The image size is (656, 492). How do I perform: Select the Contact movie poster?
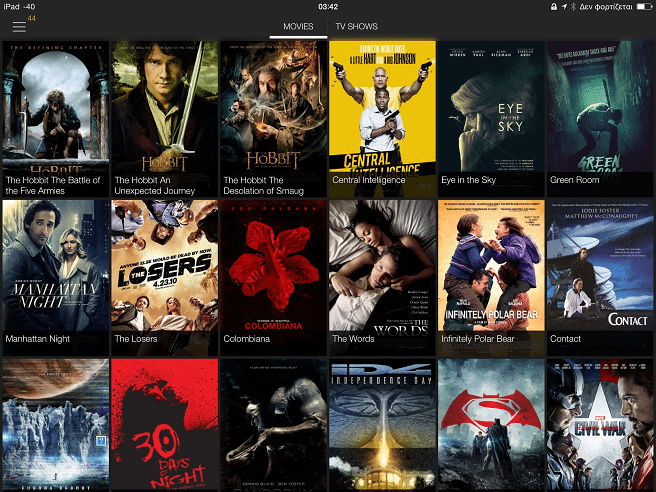[600, 278]
